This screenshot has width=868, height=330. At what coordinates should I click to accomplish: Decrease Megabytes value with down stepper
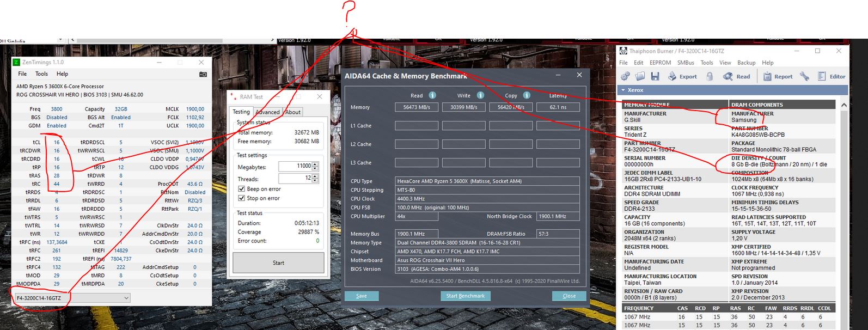pyautogui.click(x=315, y=168)
